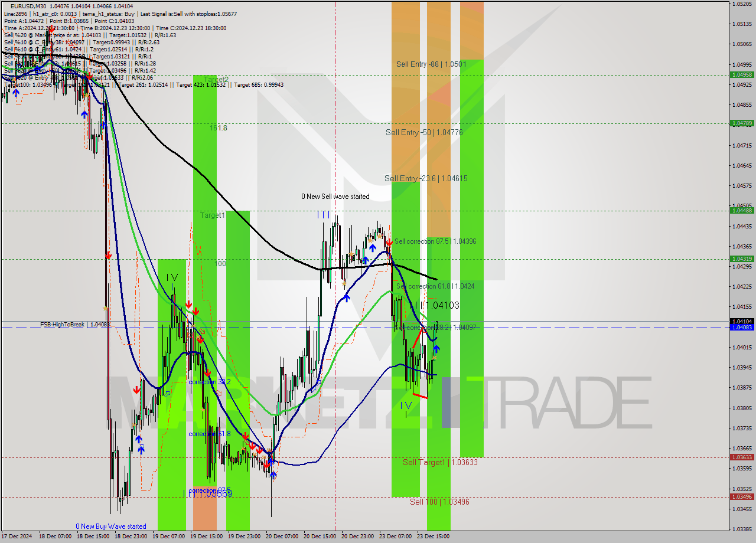Click '18 Dec 23:00' on the time axis
The width and height of the screenshot is (756, 543).
130,537
